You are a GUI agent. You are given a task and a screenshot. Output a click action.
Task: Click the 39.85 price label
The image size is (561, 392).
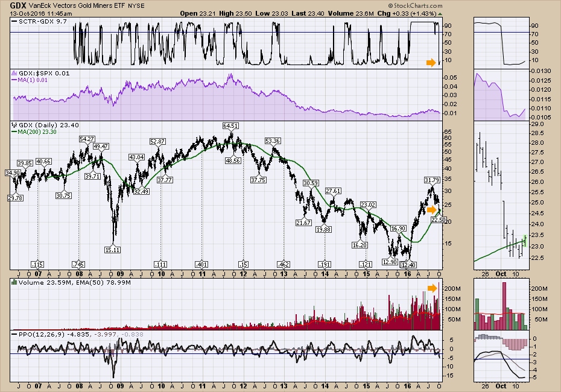[25, 163]
